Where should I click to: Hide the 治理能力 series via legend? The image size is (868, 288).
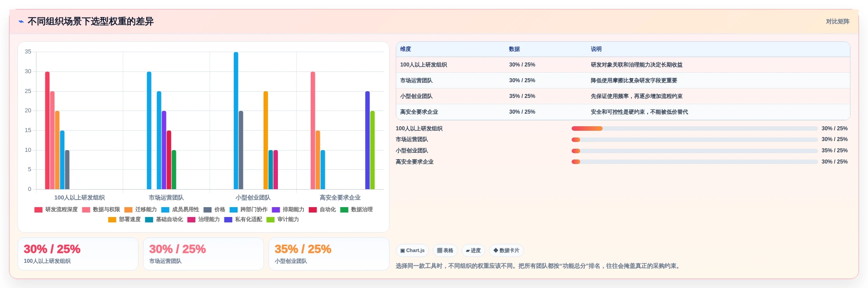pos(204,219)
